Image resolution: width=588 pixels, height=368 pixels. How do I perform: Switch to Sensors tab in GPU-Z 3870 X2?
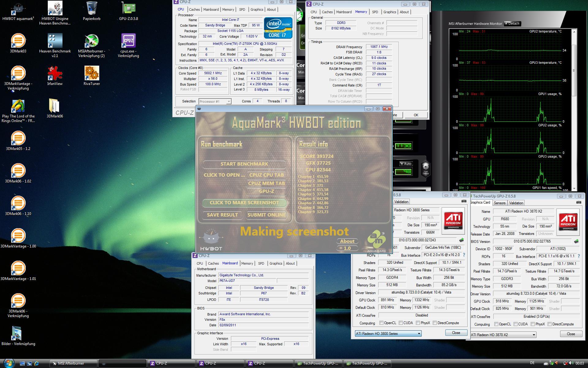tap(499, 203)
